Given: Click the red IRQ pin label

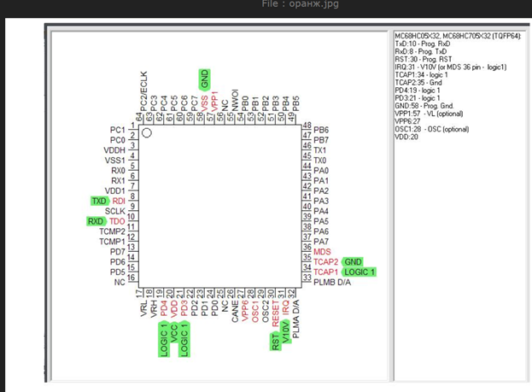Looking at the screenshot, I should (285, 307).
